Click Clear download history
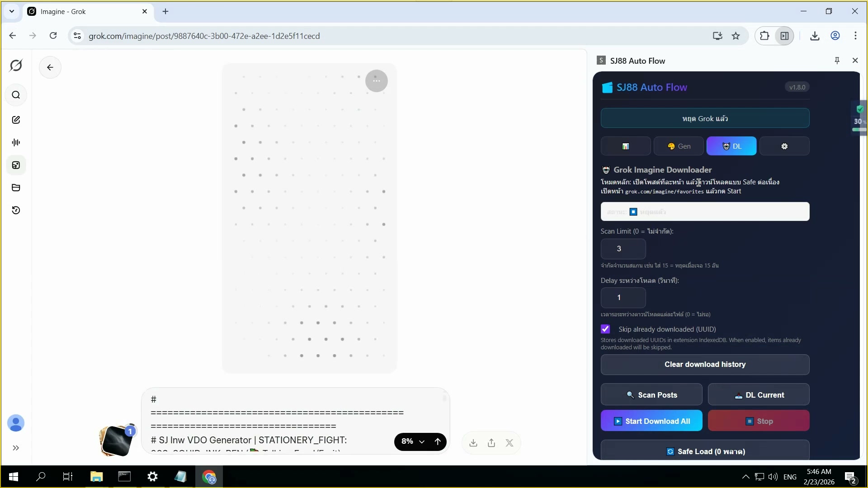Viewport: 868px width, 488px height. (x=705, y=365)
